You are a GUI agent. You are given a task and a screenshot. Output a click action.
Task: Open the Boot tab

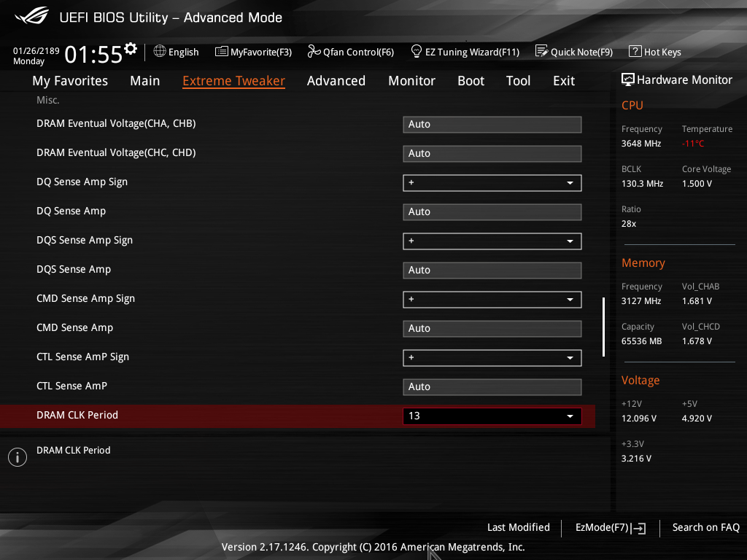pos(471,81)
